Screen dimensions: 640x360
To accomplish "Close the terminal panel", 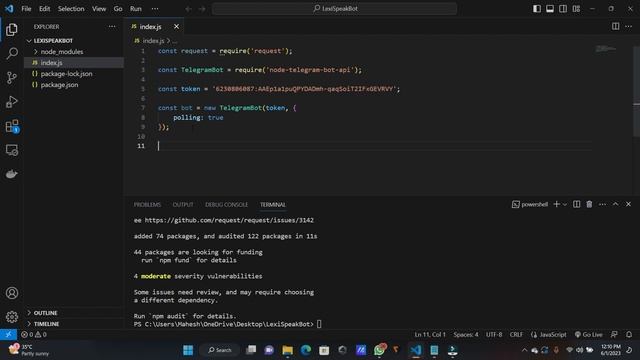I will (x=629, y=204).
